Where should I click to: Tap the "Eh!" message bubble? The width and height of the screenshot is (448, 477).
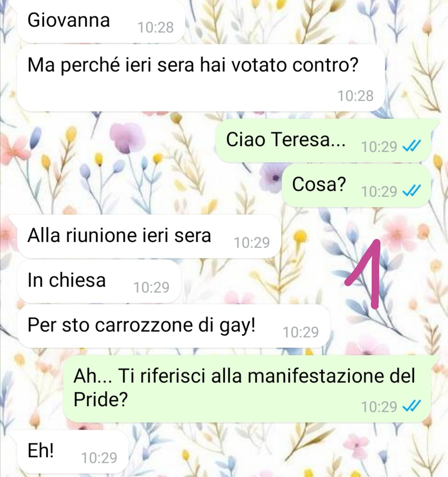click(x=73, y=452)
